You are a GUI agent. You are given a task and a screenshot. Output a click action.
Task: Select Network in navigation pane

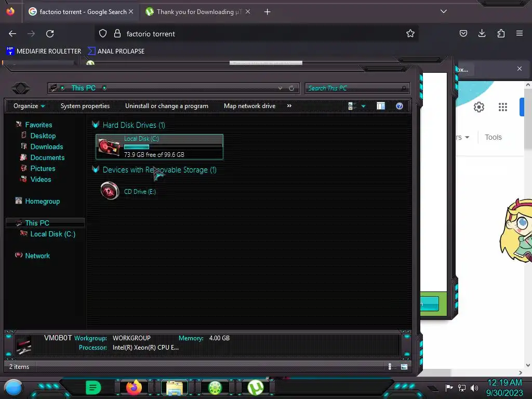[37, 256]
